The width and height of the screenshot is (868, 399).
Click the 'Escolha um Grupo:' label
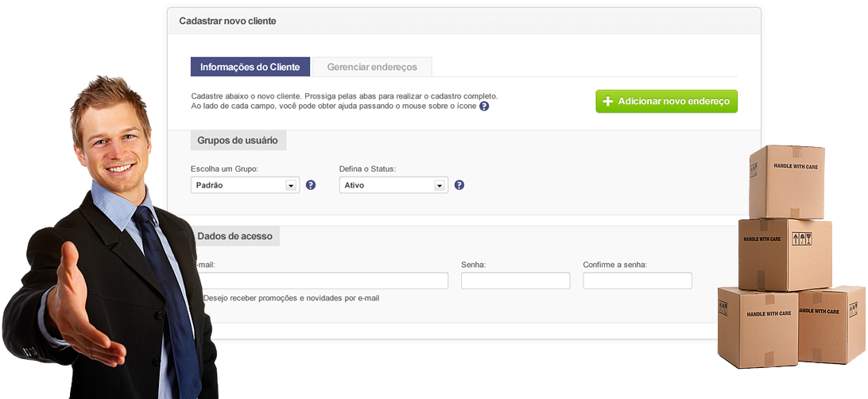click(x=224, y=169)
